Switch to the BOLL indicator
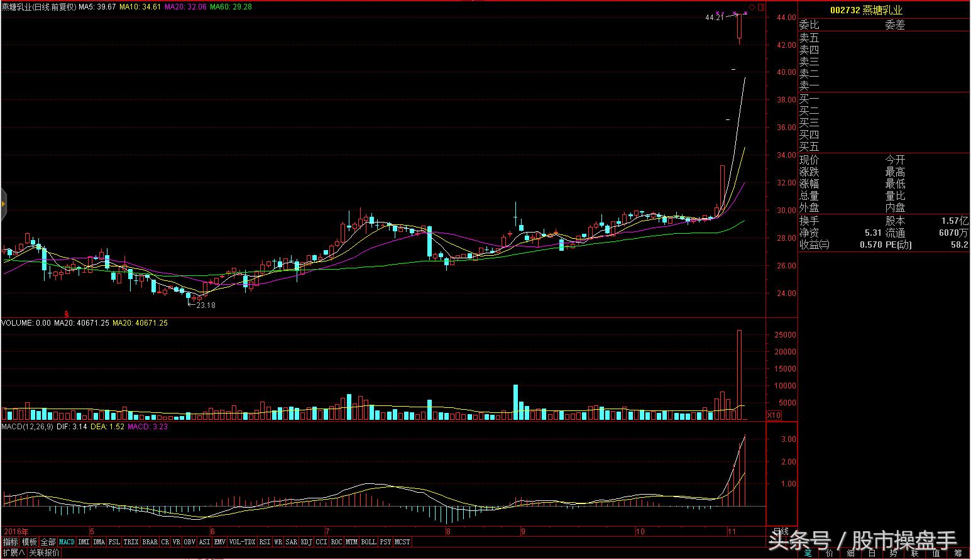 pos(368,542)
